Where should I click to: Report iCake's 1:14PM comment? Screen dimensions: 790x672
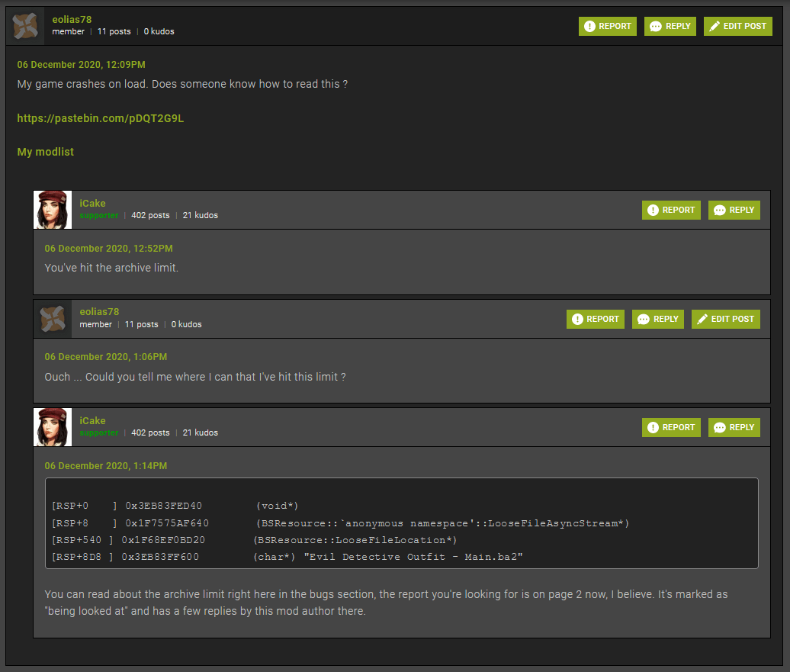(x=671, y=427)
